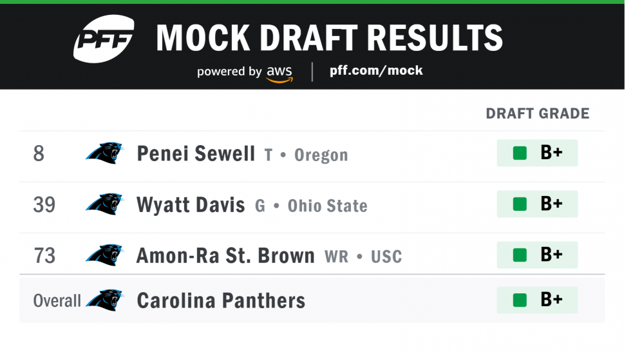Click green square in Overall grade badge
Screen dimensions: 644x352
point(519,300)
